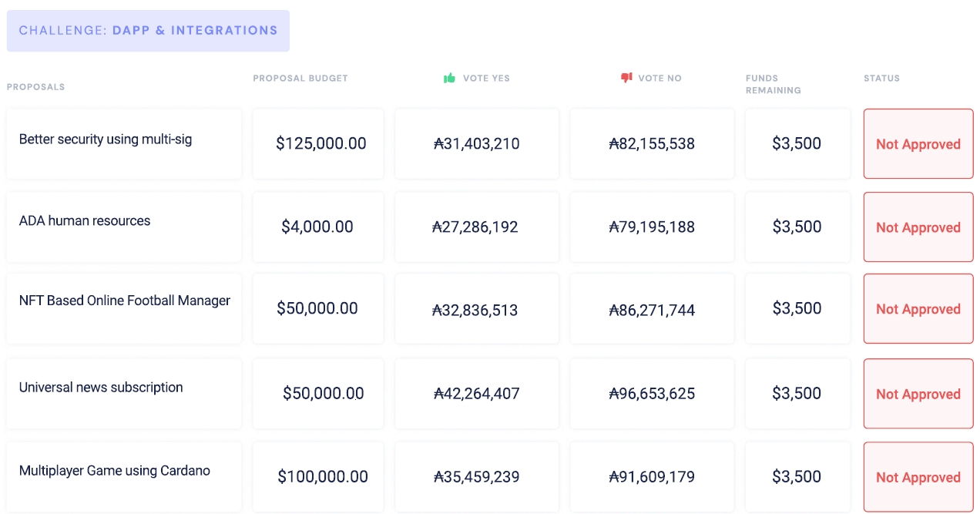Click Not Approved status for multi-sig proposal

[x=918, y=144]
